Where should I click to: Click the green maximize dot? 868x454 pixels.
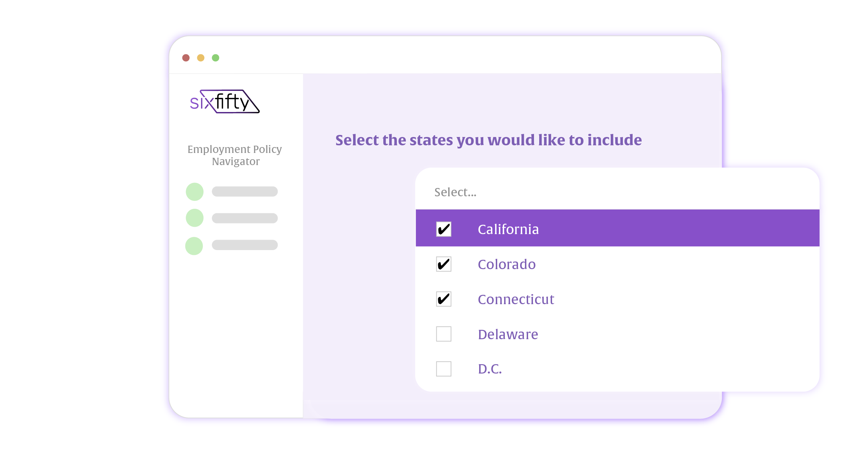coord(216,58)
